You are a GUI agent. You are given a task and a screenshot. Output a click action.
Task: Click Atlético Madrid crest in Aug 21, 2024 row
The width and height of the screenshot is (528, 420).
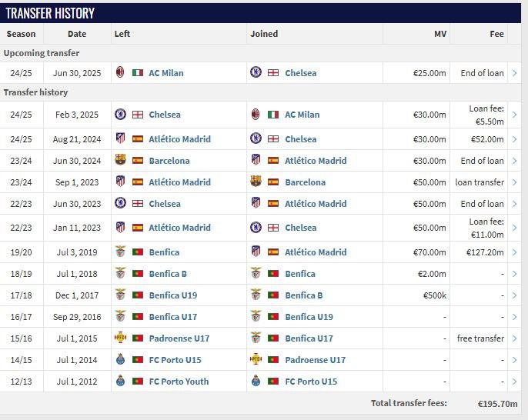coord(120,139)
